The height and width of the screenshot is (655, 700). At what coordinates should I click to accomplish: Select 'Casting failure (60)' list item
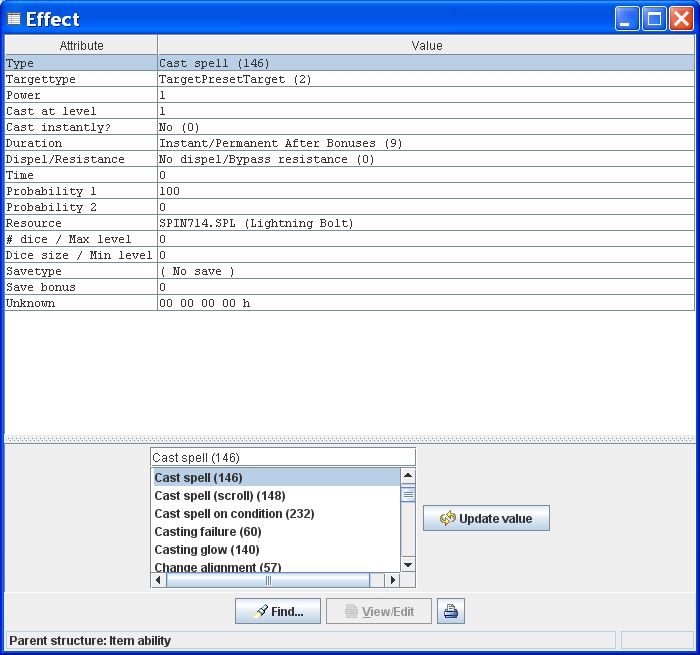click(208, 532)
